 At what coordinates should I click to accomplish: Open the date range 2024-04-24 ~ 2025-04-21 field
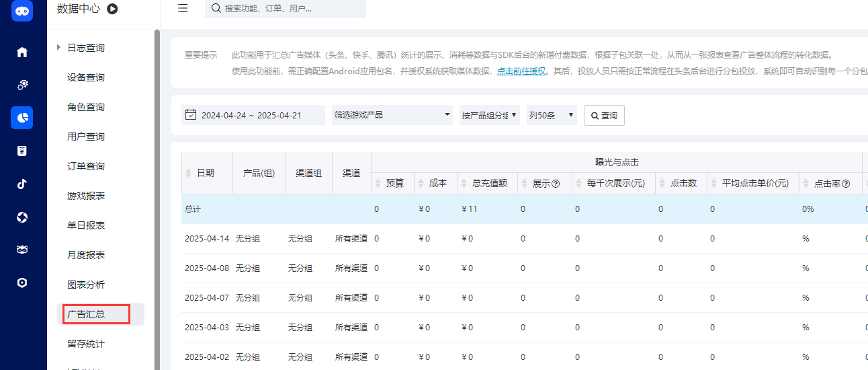(253, 115)
